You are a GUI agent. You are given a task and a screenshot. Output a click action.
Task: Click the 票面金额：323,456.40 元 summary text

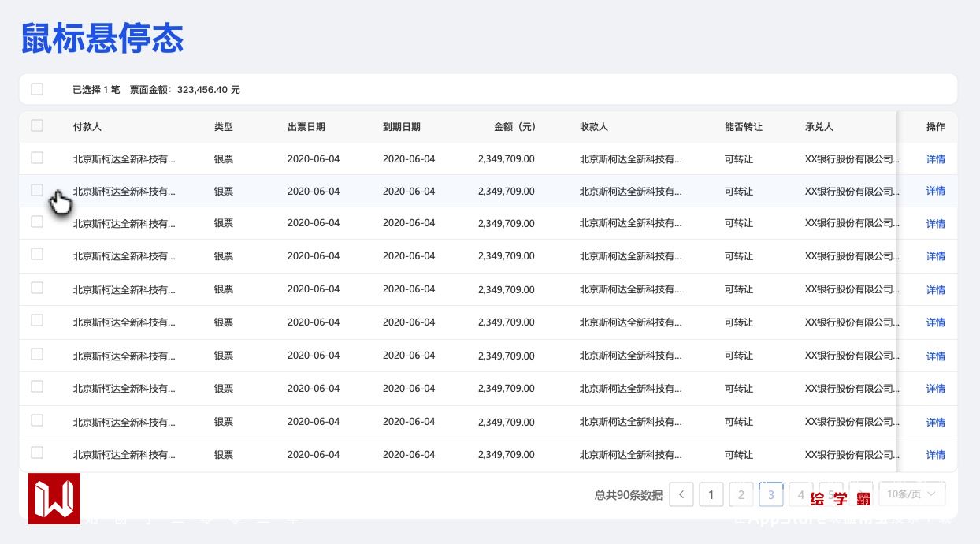(185, 90)
